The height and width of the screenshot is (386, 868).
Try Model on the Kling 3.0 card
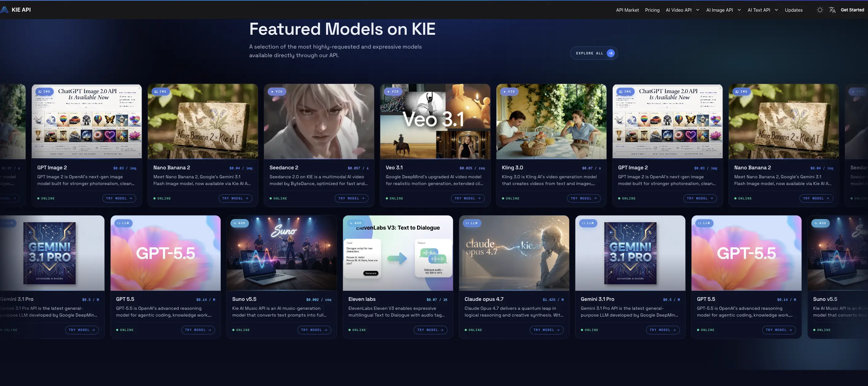584,199
